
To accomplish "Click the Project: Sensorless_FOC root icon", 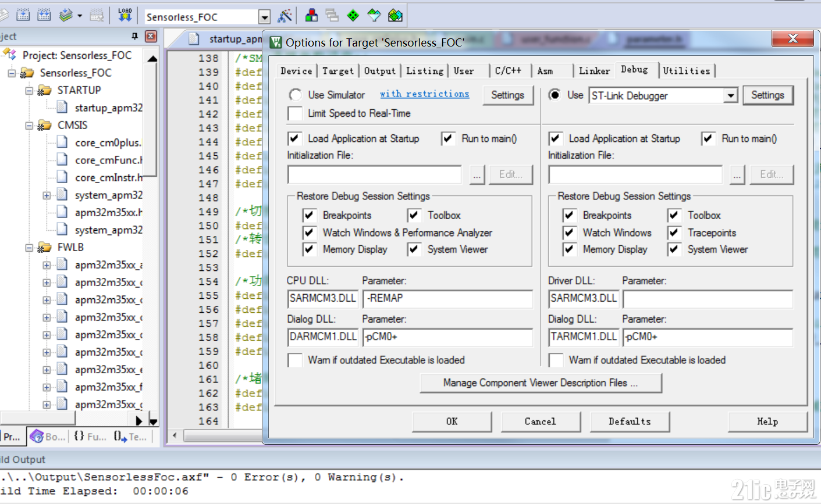I will (x=9, y=55).
